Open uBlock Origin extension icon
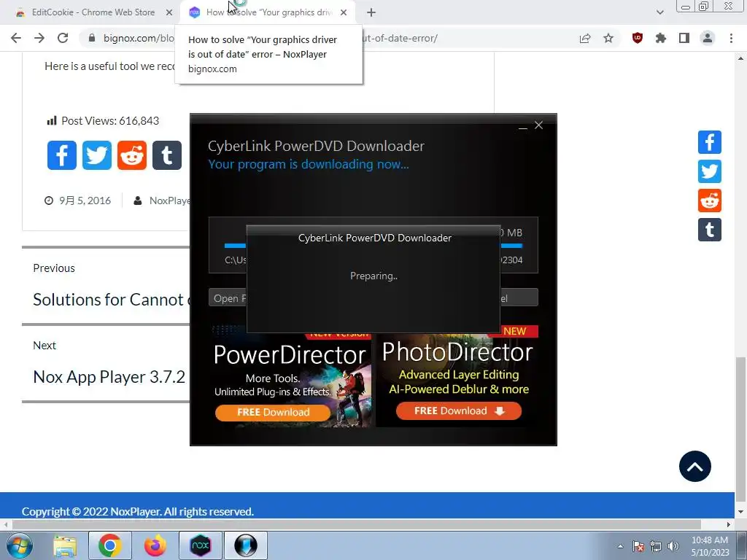This screenshot has width=747, height=560. (x=637, y=38)
